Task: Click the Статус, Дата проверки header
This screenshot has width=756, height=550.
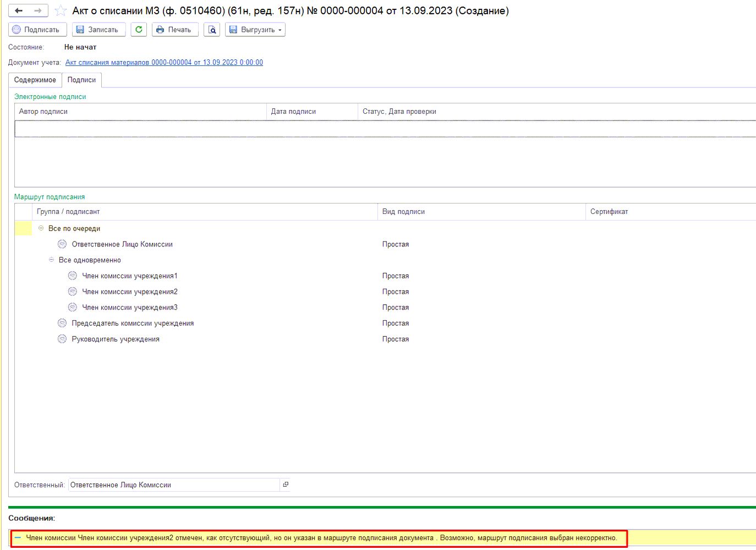Action: [557, 112]
